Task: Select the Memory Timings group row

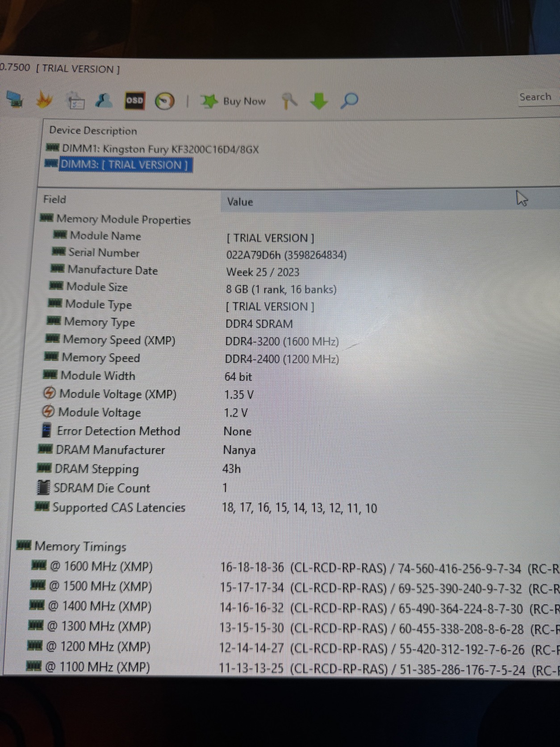Action: (x=71, y=546)
